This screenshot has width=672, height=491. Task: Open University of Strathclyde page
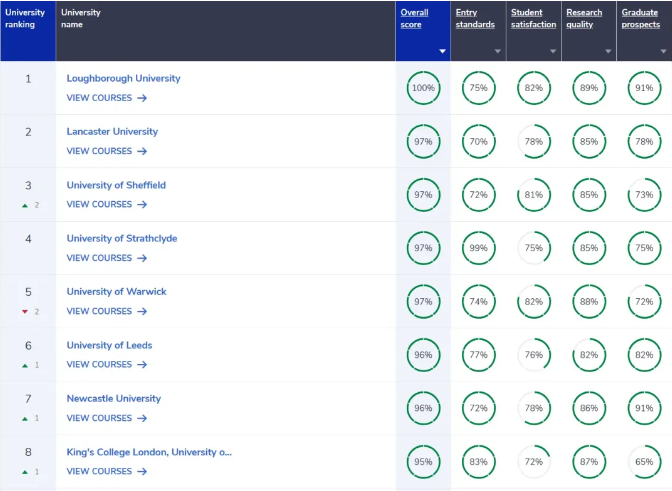[122, 238]
